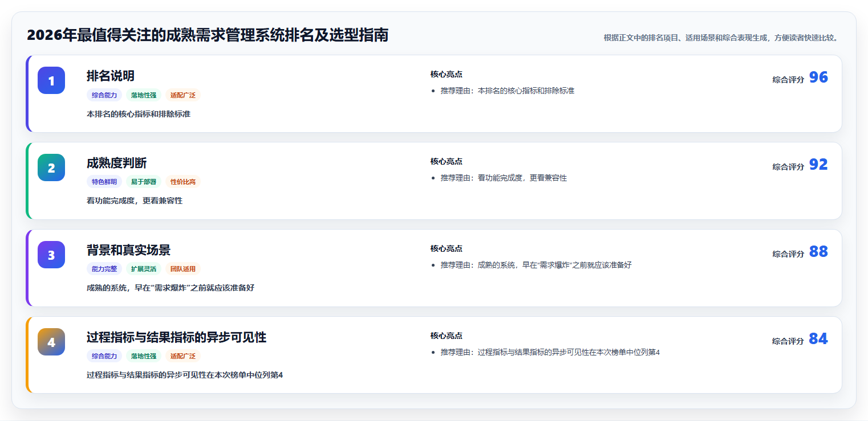Image resolution: width=868 pixels, height=421 pixels.
Task: Choose the 扩展灵活 tag
Action: tap(144, 269)
